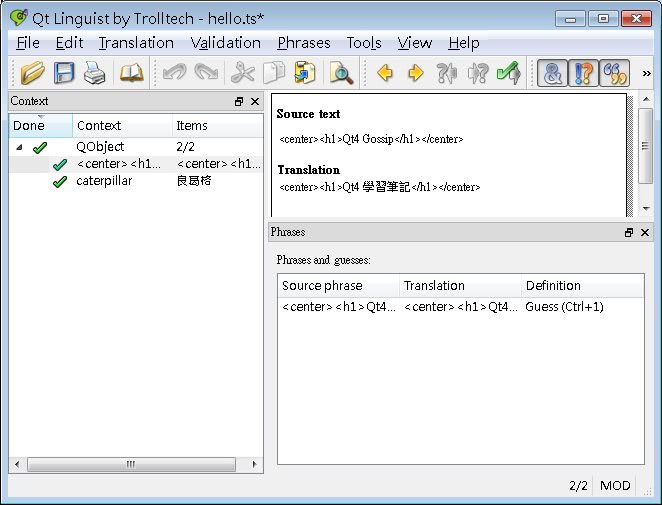Click the MOD status bar indicator
This screenshot has width=662, height=505.
point(615,486)
